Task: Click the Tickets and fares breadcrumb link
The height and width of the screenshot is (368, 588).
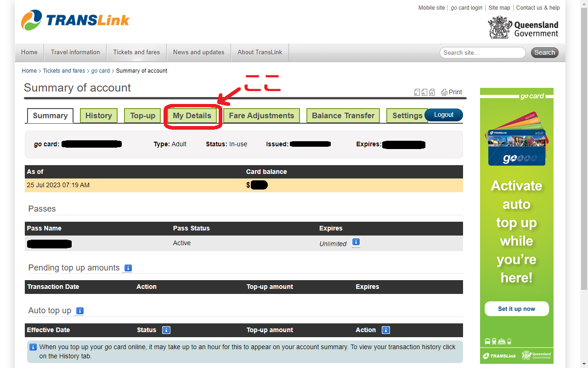Action: coord(64,71)
